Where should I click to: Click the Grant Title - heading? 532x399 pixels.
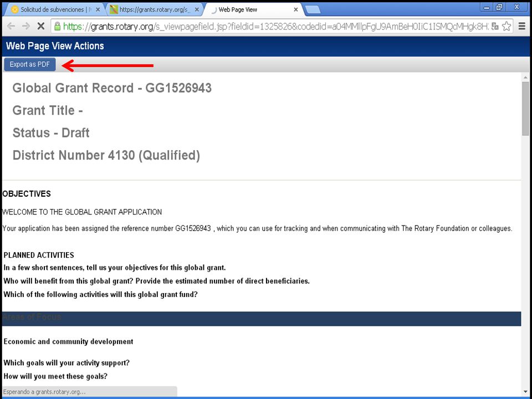coord(48,110)
